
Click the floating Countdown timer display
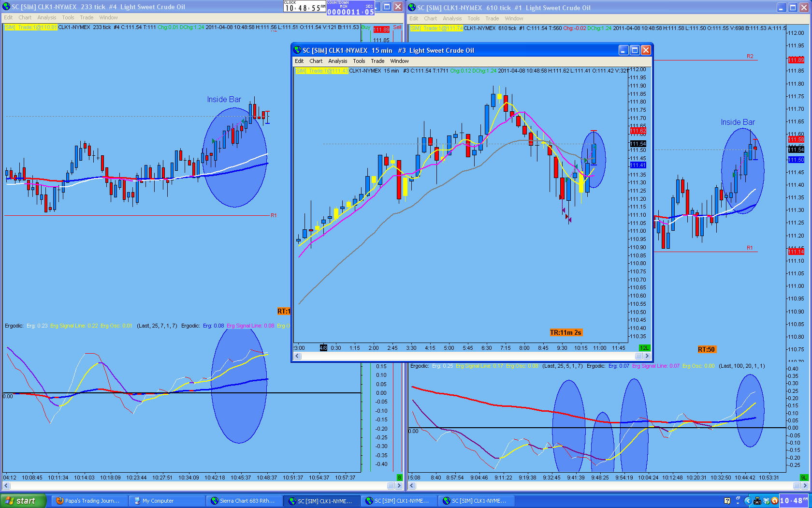pos(350,8)
